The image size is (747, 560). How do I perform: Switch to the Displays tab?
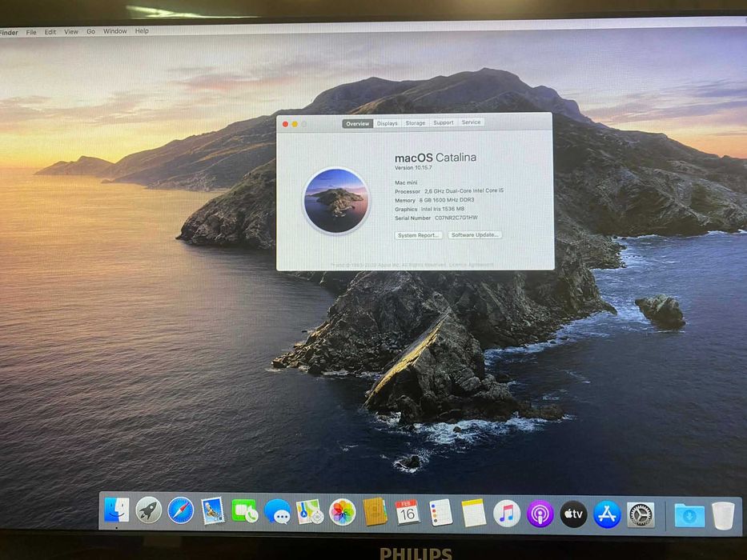pyautogui.click(x=388, y=123)
